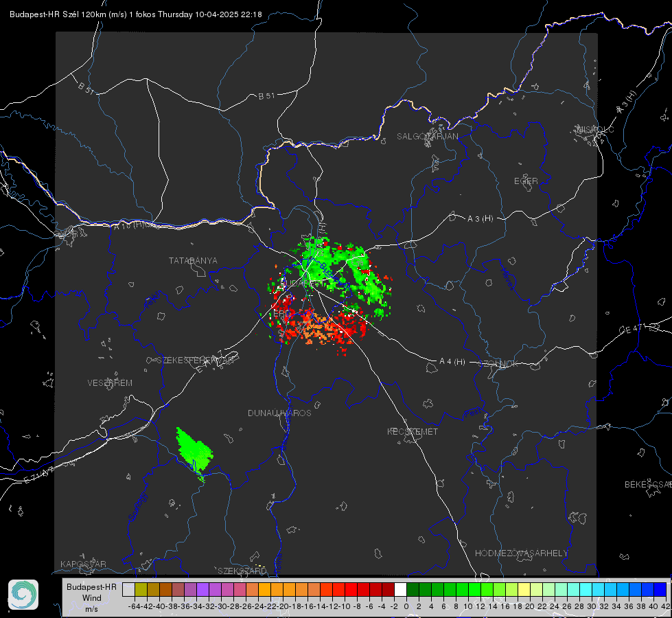Click the Budapest-HR Wind m/s legend label
The image size is (672, 618).
point(92,597)
